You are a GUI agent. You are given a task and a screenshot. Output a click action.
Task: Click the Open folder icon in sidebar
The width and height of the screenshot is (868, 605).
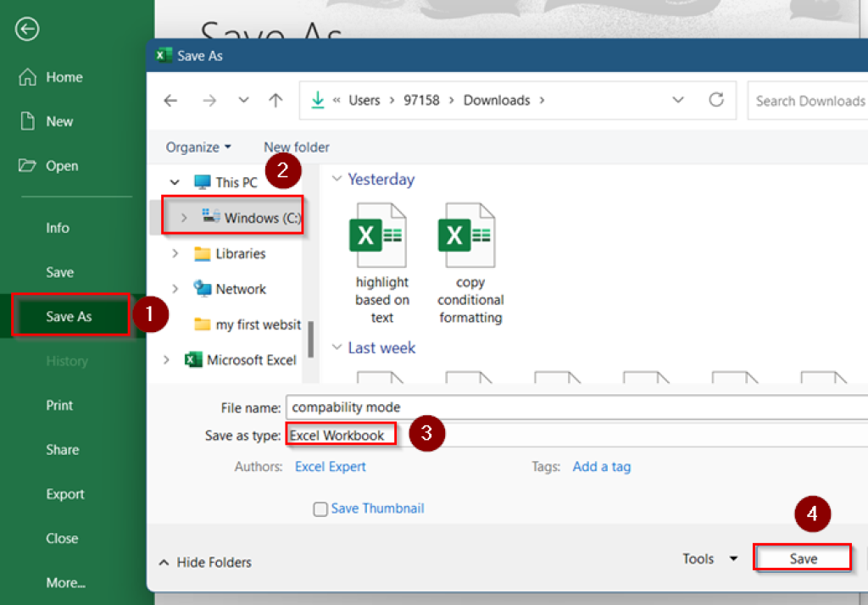pyautogui.click(x=29, y=165)
